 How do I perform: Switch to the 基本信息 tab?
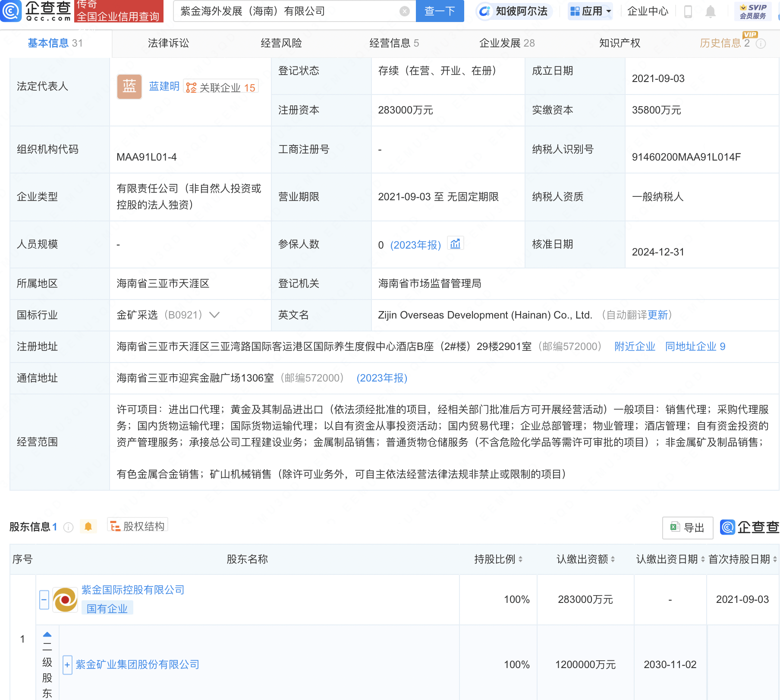tap(55, 43)
